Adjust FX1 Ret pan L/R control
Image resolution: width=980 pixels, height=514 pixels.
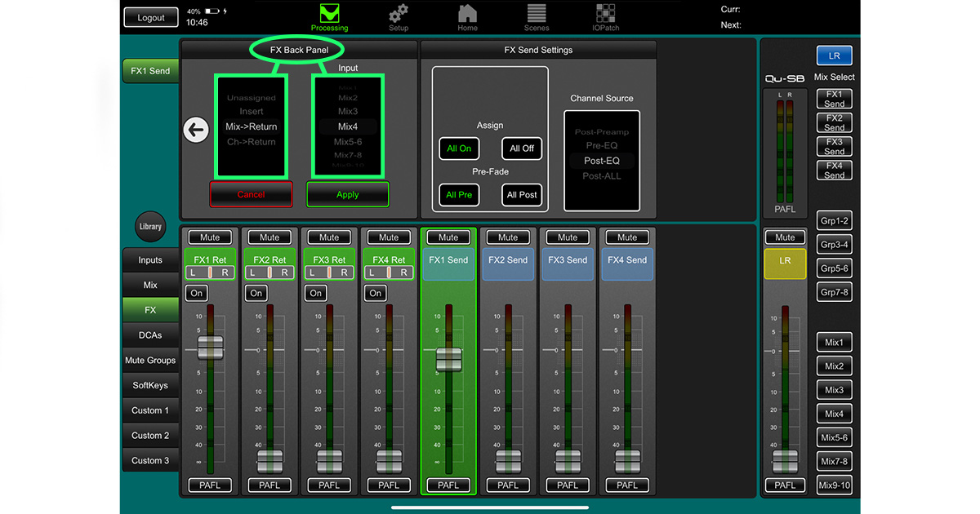coord(210,273)
